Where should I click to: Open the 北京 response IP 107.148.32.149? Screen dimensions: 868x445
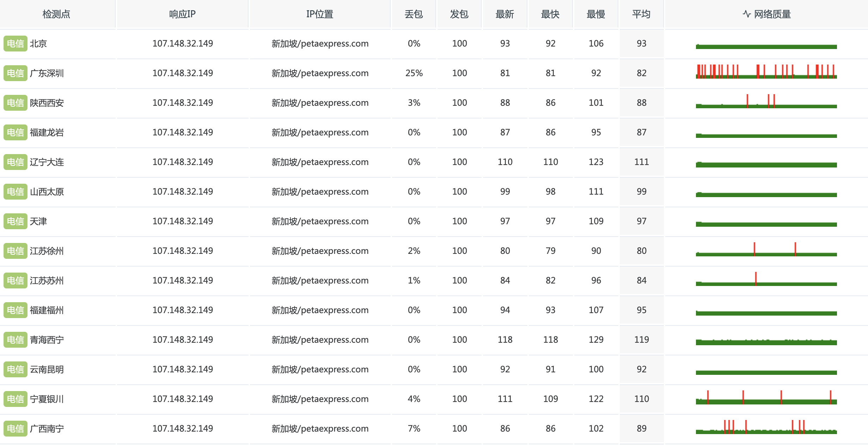pyautogui.click(x=183, y=43)
